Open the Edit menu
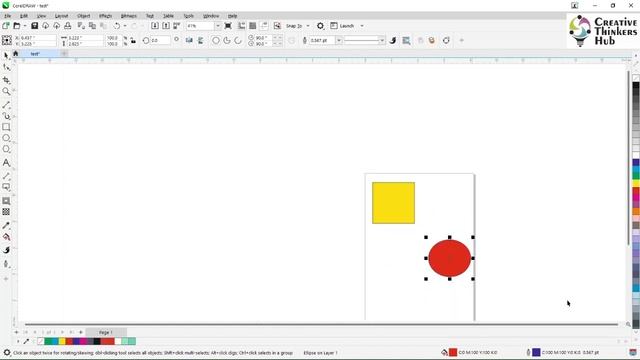Image resolution: width=640 pixels, height=360 pixels. coord(24,16)
